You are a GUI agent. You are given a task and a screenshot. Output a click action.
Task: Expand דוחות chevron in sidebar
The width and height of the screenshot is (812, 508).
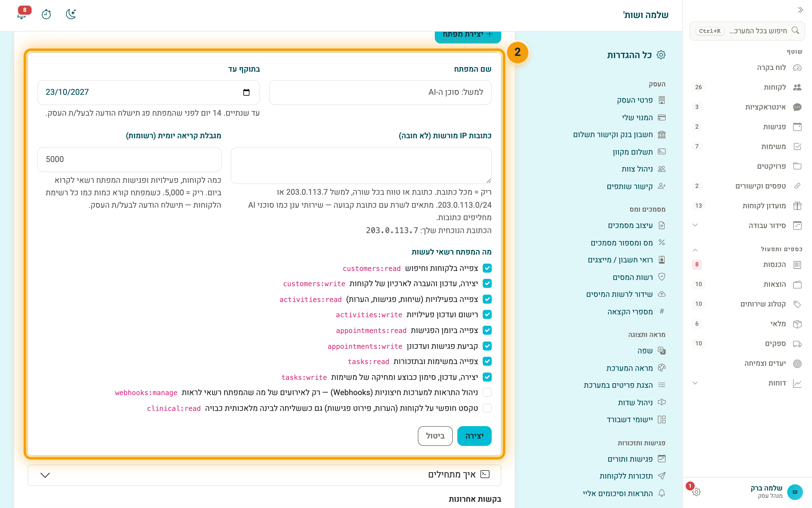[x=695, y=383]
